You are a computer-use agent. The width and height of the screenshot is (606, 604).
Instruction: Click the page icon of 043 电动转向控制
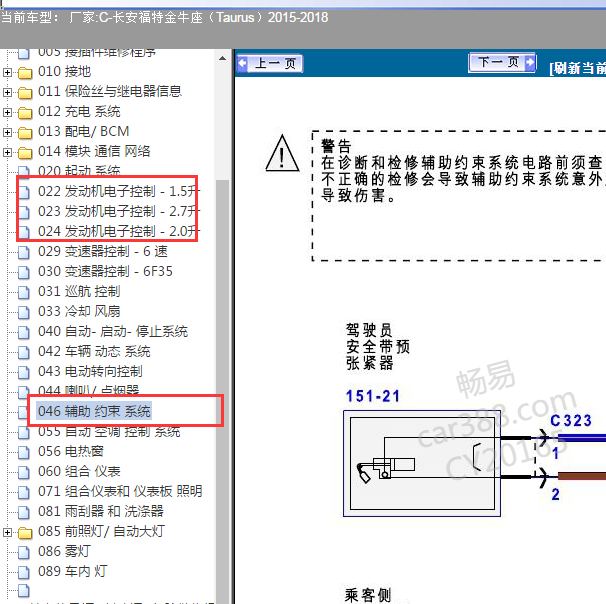click(x=24, y=373)
